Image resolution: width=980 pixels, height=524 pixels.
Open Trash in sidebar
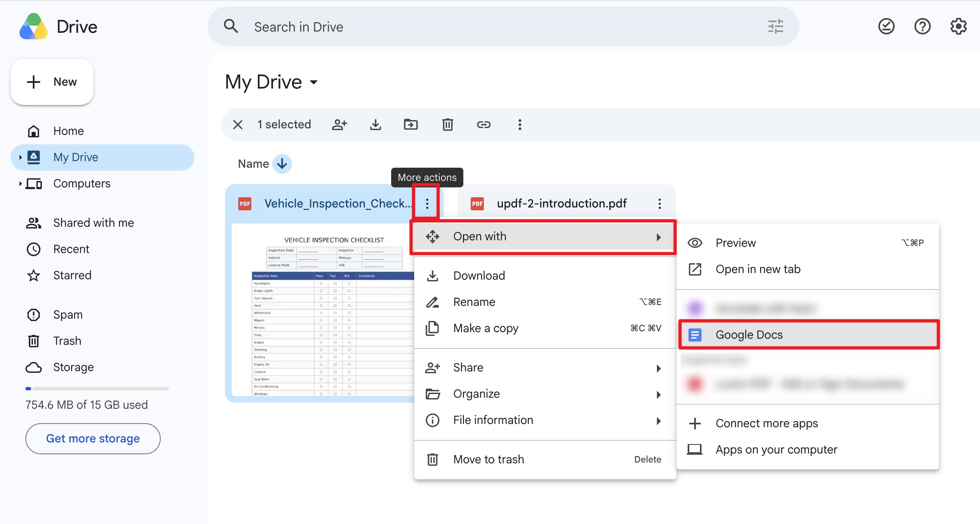coord(103,341)
